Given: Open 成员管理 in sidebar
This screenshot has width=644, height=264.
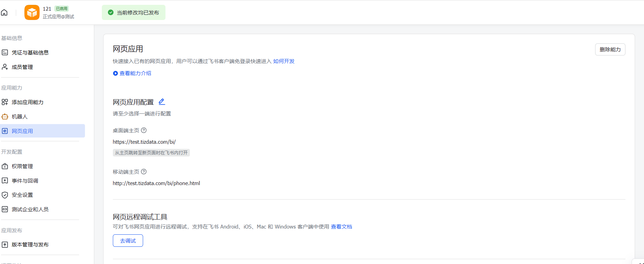Looking at the screenshot, I should point(22,67).
